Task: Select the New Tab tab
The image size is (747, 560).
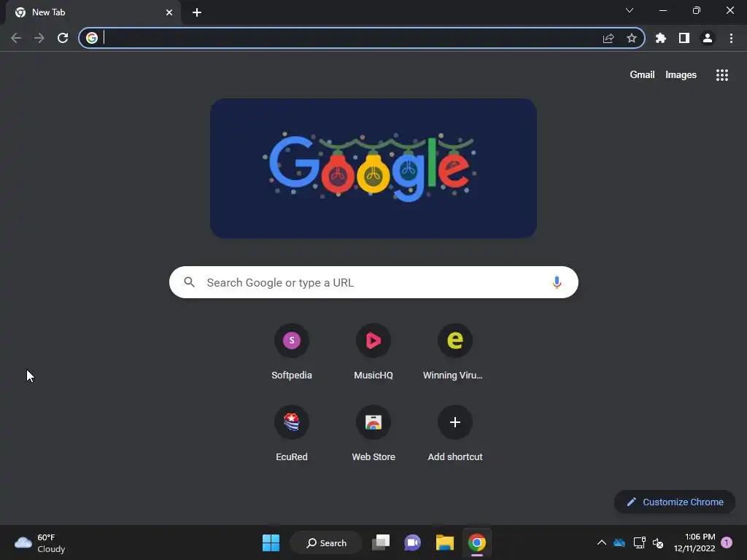Action: tap(93, 12)
